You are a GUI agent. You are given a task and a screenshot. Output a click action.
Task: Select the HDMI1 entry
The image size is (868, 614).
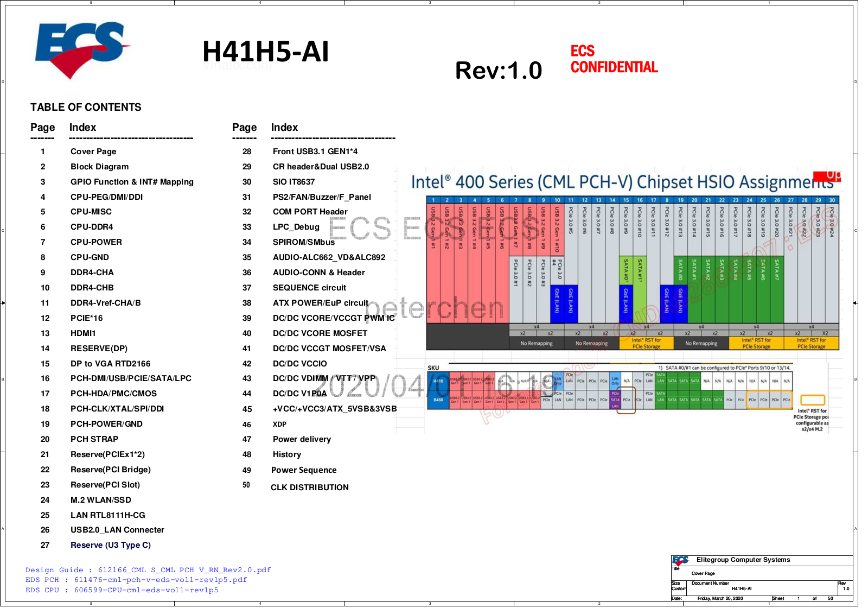pos(84,333)
